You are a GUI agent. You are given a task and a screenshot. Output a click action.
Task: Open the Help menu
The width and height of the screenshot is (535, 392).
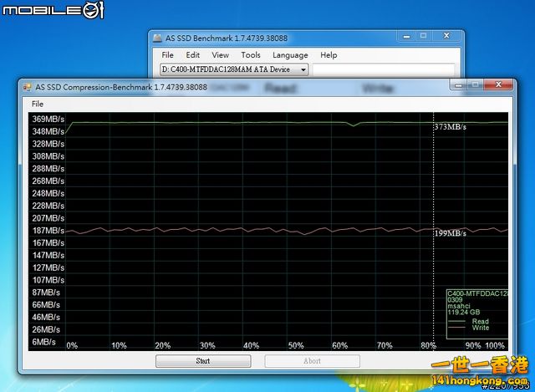point(329,55)
